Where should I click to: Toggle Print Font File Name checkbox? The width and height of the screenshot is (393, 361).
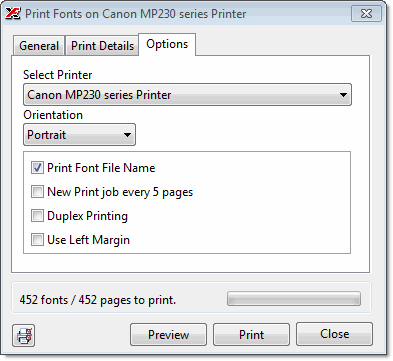point(37,167)
